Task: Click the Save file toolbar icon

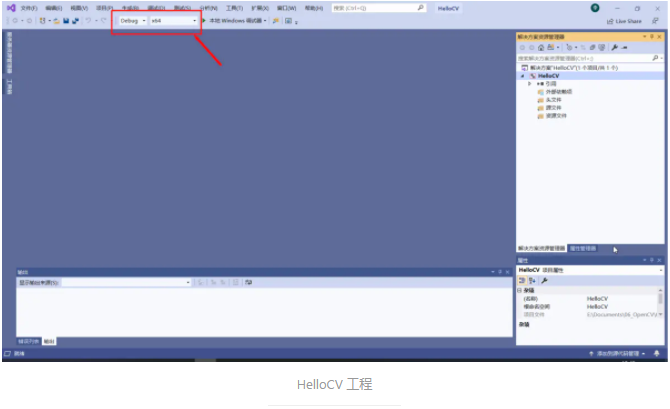Action: coord(66,21)
